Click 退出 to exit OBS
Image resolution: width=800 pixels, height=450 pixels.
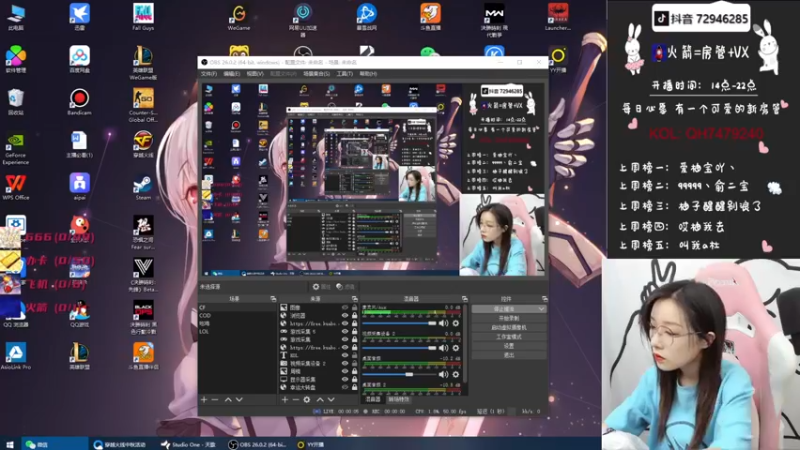click(x=509, y=355)
